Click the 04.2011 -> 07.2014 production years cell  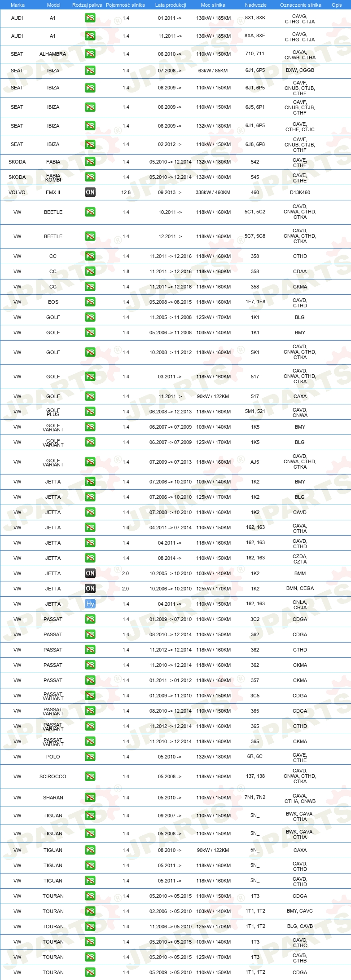[171, 528]
